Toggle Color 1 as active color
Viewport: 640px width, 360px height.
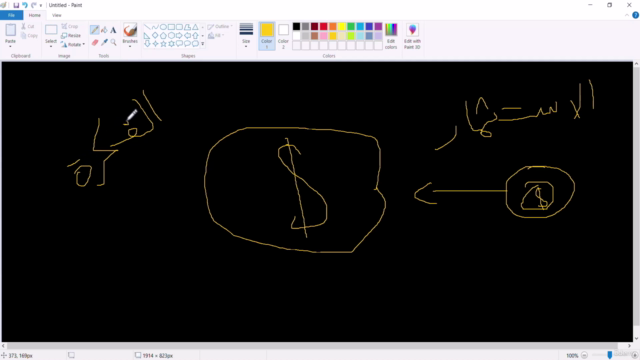[267, 36]
